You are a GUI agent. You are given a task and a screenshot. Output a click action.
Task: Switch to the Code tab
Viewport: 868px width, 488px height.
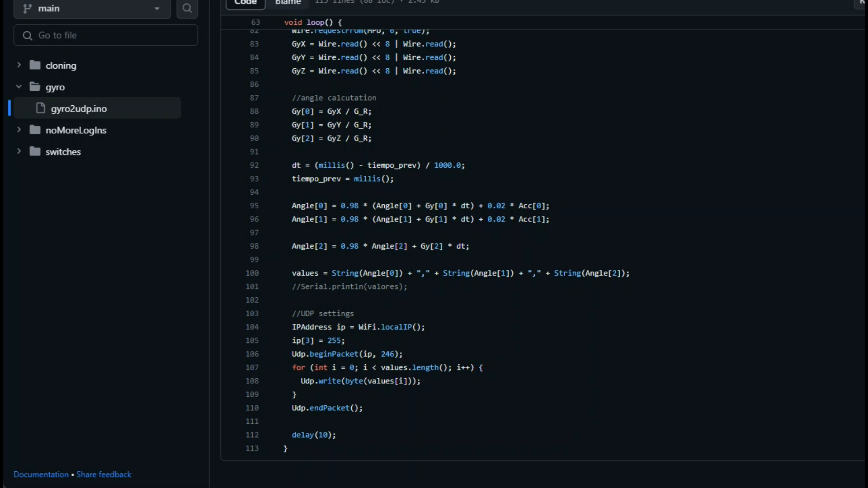[245, 3]
